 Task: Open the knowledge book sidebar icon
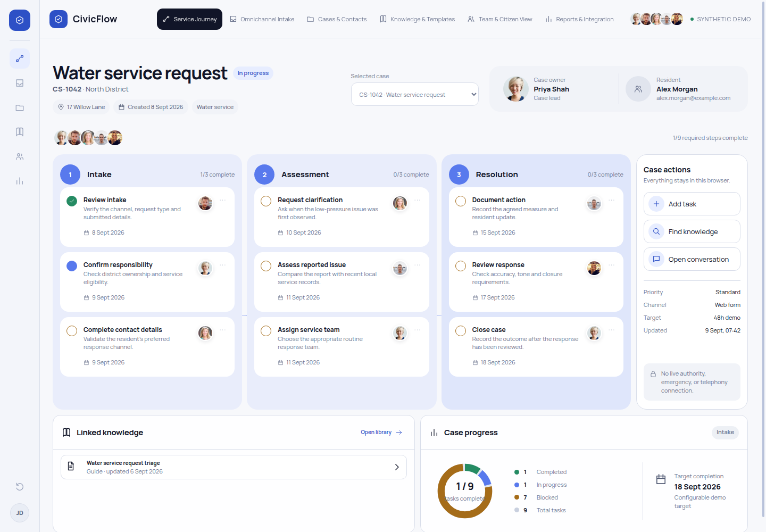tap(20, 132)
